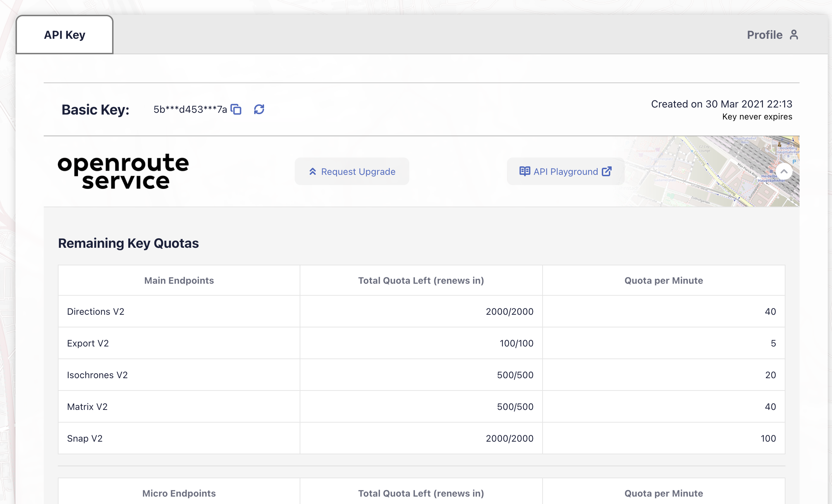Regenerate the Basic Key with refresh icon

[259, 109]
